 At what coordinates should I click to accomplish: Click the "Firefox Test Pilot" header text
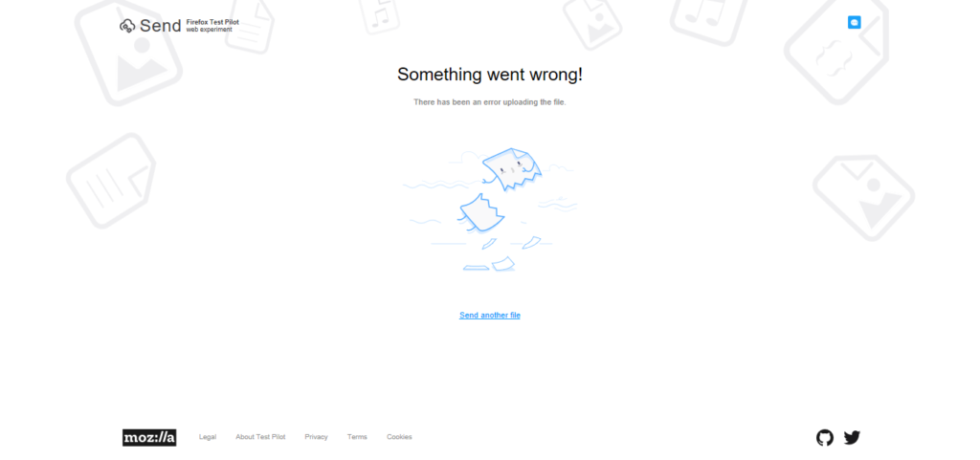pyautogui.click(x=212, y=22)
